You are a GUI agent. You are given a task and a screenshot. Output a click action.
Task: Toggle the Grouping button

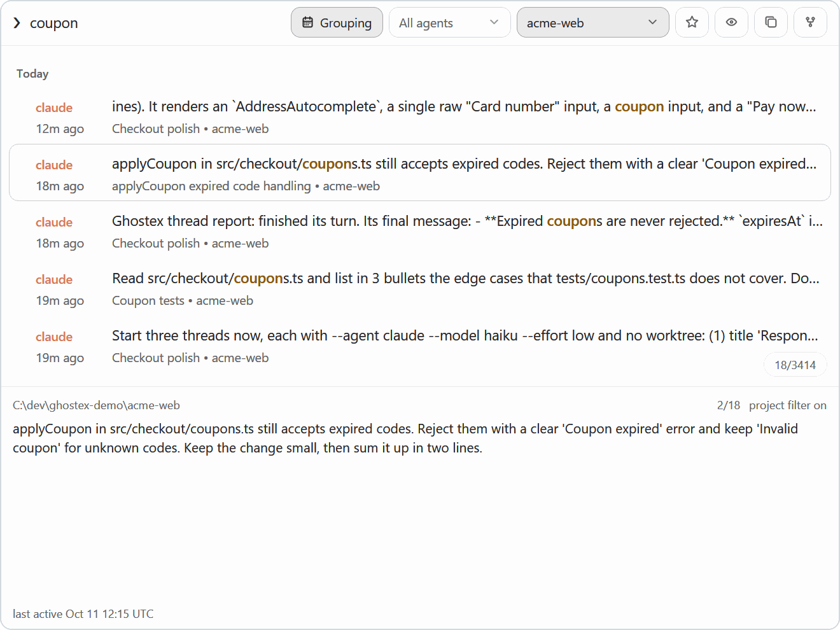pyautogui.click(x=337, y=22)
